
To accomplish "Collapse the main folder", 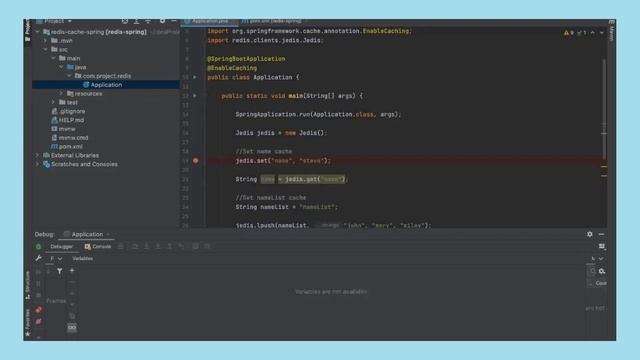I will pos(53,58).
